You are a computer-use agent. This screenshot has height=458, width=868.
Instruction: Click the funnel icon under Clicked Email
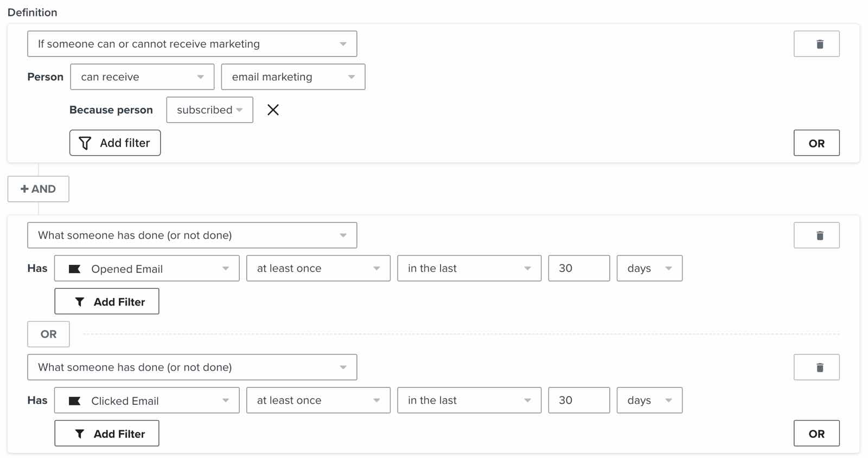80,433
